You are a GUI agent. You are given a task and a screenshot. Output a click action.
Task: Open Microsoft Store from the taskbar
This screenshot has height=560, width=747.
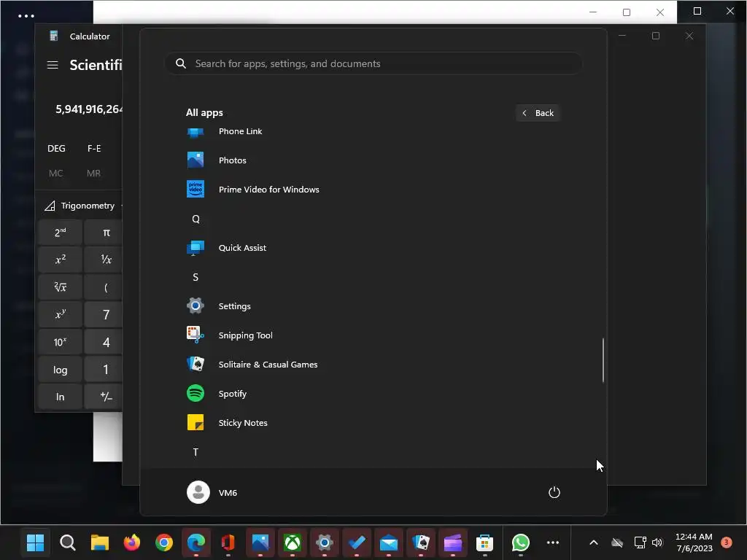tap(485, 542)
